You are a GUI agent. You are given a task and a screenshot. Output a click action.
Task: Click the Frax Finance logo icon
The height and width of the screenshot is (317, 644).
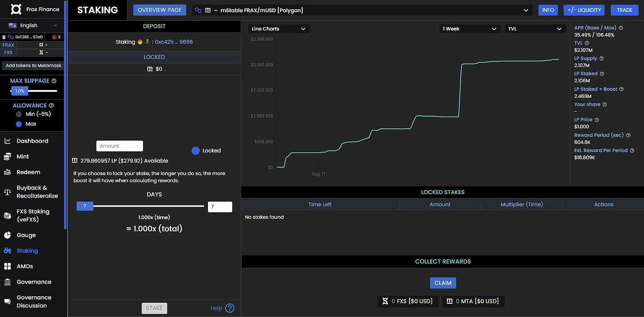pyautogui.click(x=16, y=9)
